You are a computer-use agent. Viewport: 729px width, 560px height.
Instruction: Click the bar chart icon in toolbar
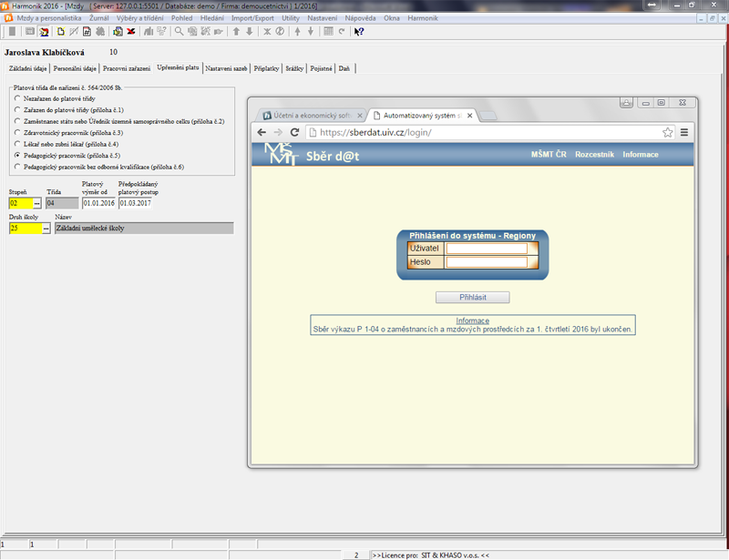149,32
